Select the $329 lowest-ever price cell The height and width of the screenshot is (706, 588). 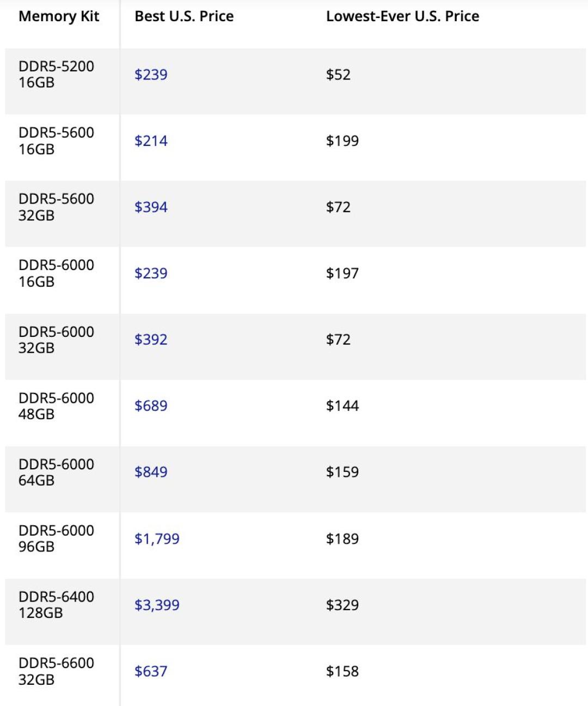coord(342,605)
